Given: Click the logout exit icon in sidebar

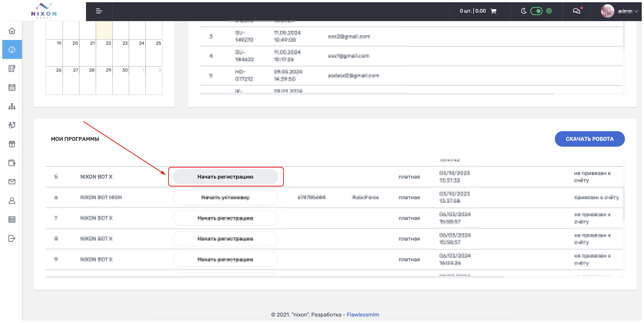Looking at the screenshot, I should (12, 238).
